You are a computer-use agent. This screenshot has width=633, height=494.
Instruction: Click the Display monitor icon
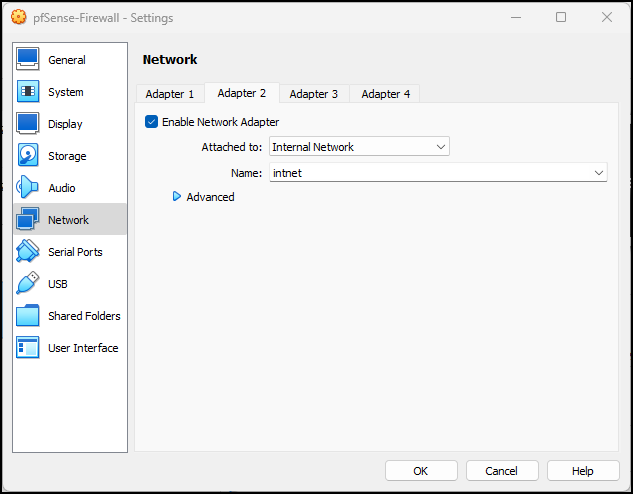pos(27,124)
